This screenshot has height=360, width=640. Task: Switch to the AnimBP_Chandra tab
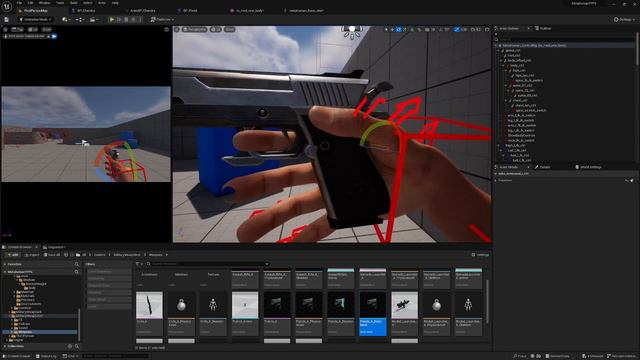point(142,11)
